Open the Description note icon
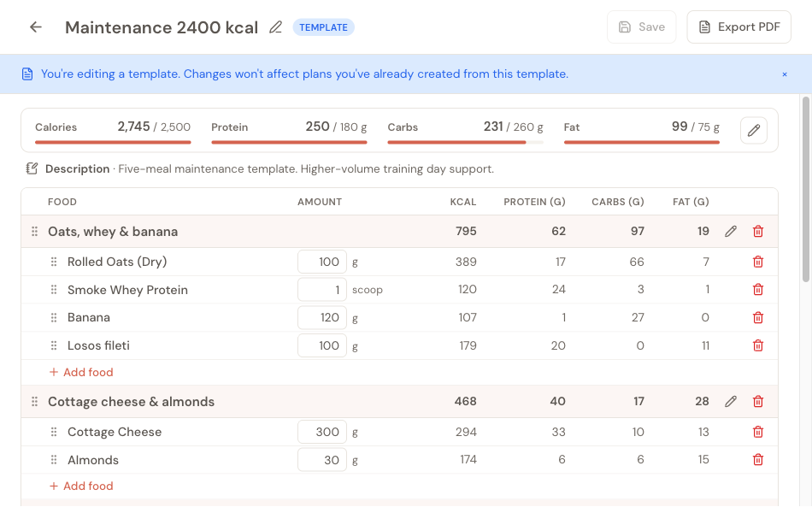Image resolution: width=812 pixels, height=507 pixels. [x=32, y=168]
